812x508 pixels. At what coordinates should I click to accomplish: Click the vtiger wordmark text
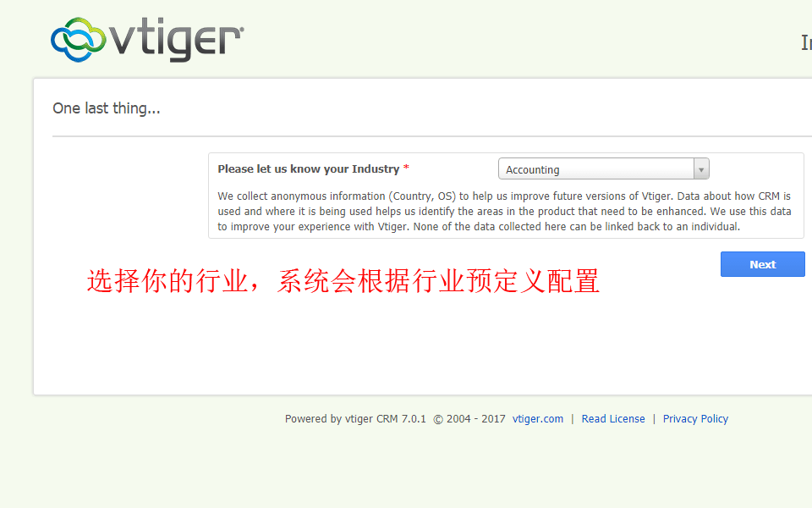[176, 40]
